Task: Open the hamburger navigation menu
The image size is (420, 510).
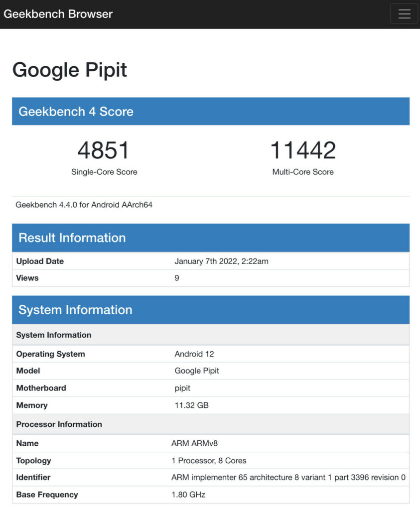Action: [404, 13]
